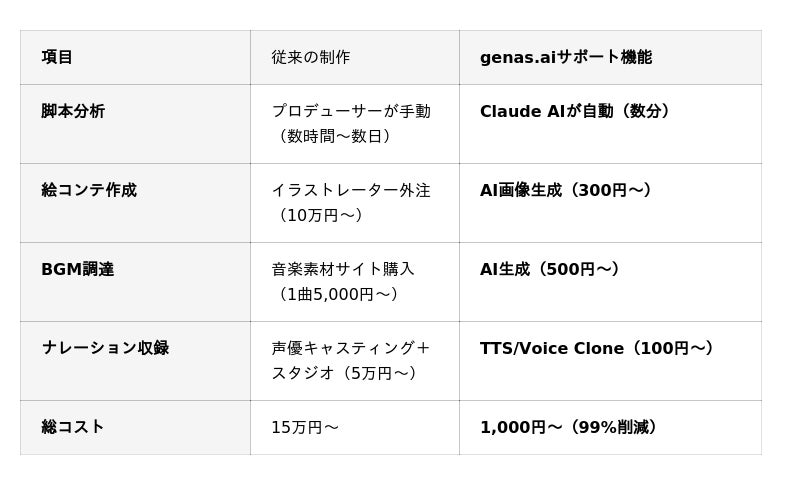The width and height of the screenshot is (800, 485).
Task: Click the '総コスト' row label
Action: point(73,427)
